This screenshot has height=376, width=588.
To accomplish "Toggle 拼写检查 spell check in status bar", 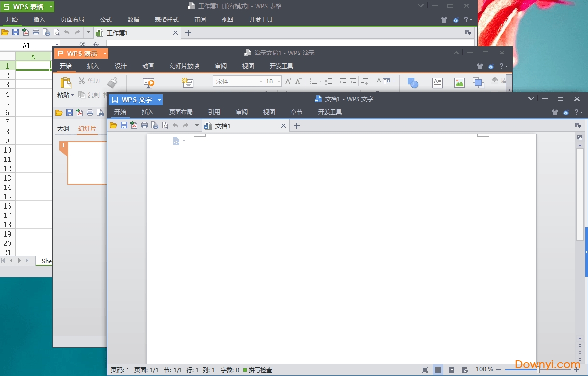I will (x=258, y=370).
